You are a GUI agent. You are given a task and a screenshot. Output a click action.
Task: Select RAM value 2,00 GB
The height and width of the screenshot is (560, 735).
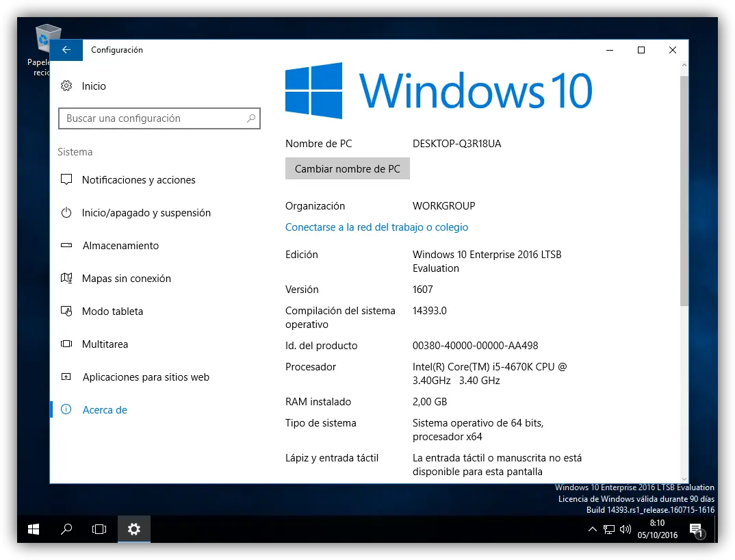pos(430,402)
